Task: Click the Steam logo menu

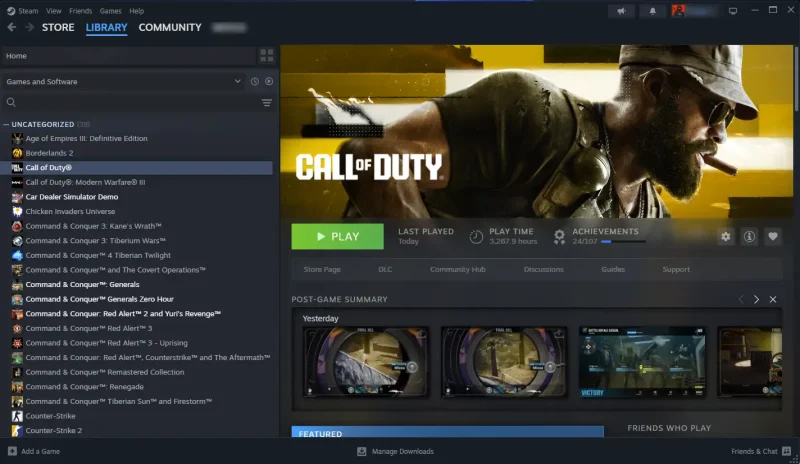Action: pos(11,11)
